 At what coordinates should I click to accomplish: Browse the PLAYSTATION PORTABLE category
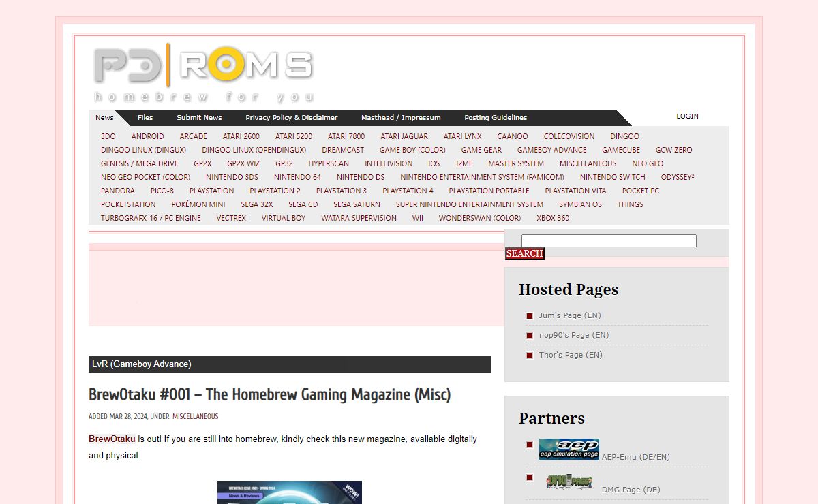489,191
